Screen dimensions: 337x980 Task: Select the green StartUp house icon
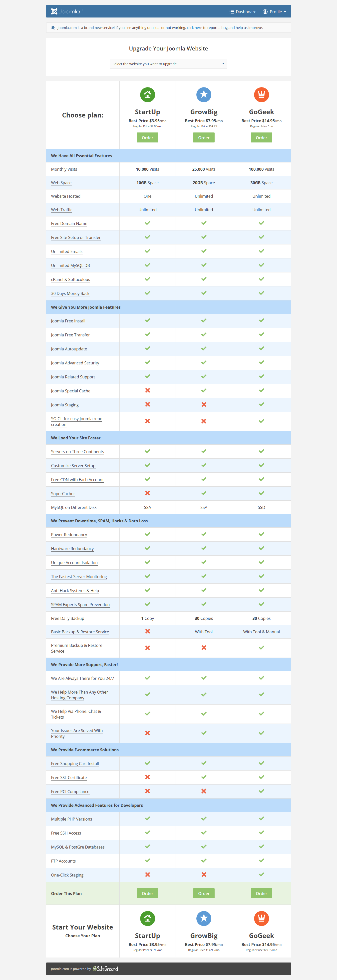[147, 94]
